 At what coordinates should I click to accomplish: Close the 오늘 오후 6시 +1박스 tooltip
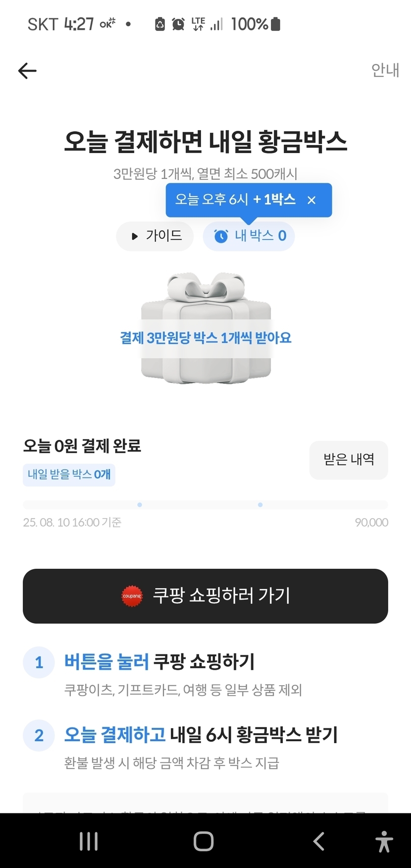311,200
